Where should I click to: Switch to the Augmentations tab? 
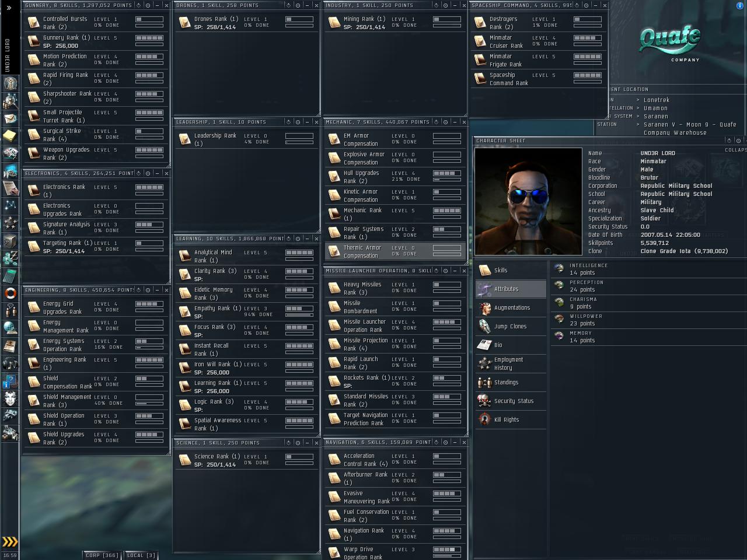coord(511,307)
